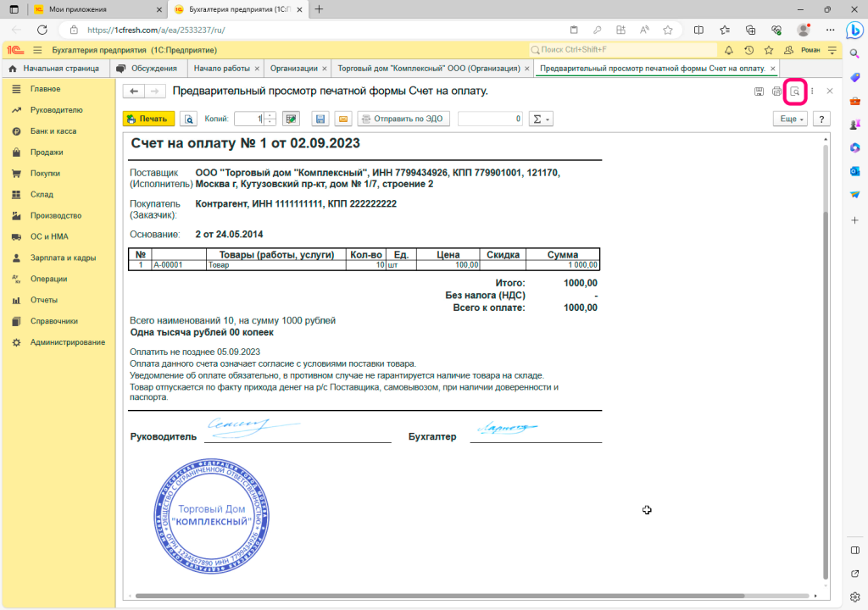
Task: Open preview icon next to Печать button
Action: click(189, 119)
